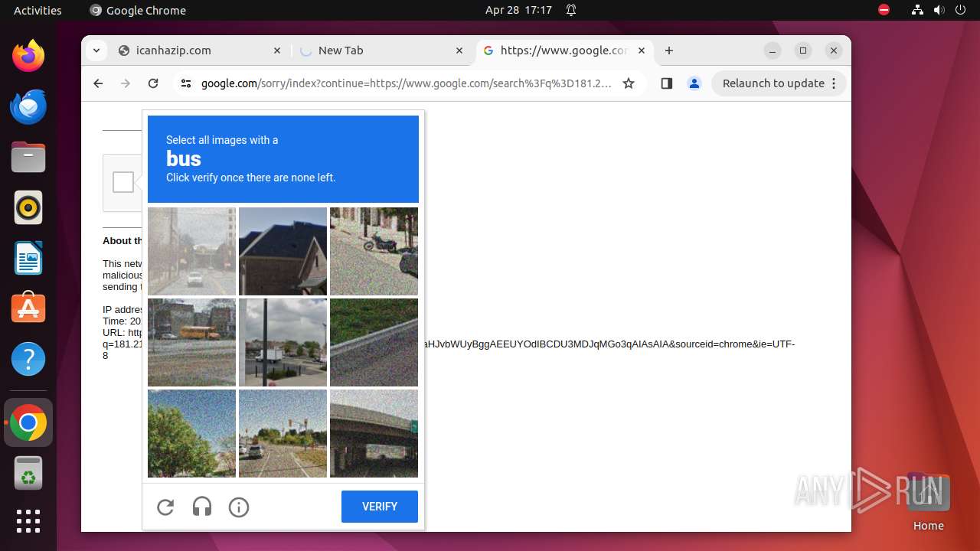
Task: Toggle Chrome side panel
Action: [666, 83]
